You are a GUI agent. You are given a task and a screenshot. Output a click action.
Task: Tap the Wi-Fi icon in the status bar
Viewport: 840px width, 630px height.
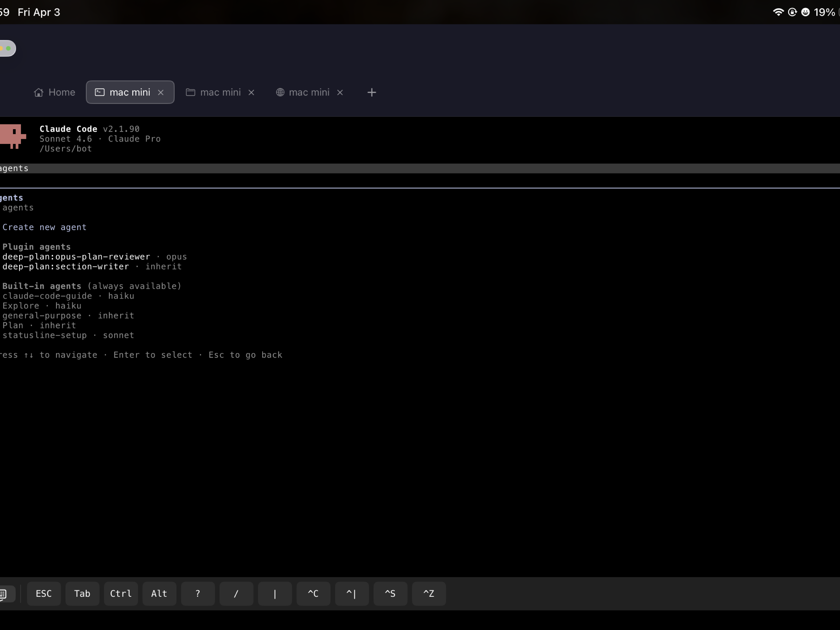[x=779, y=12]
